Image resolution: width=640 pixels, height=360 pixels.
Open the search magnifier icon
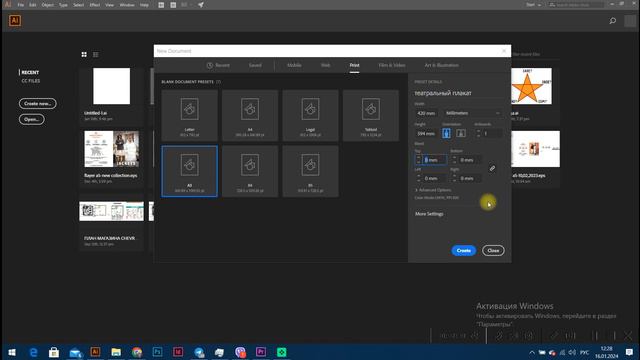point(613,20)
